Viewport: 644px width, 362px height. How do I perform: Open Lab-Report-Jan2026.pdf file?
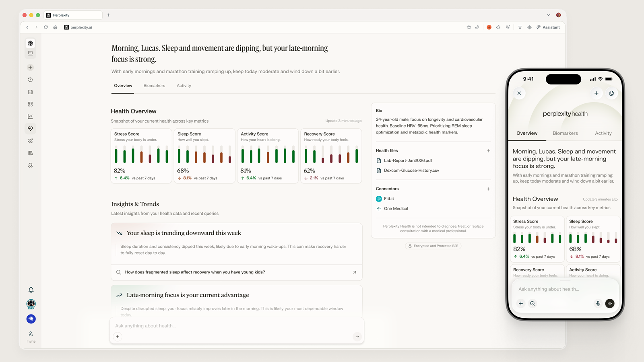point(407,160)
